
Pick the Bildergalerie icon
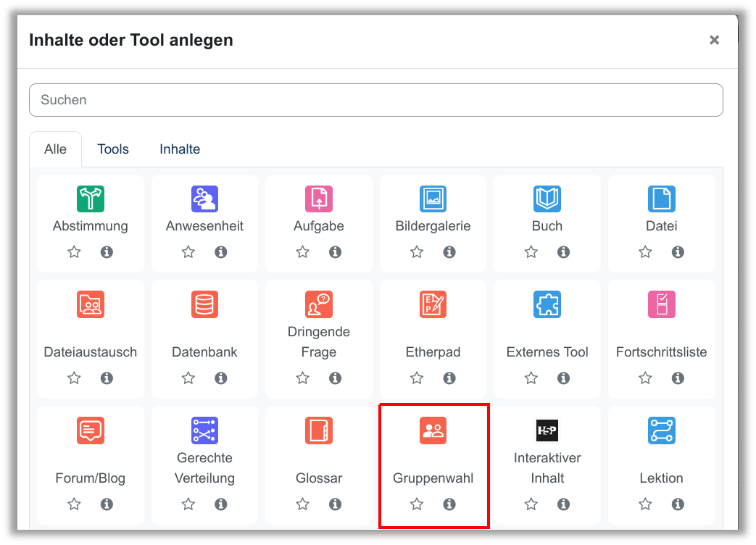(x=433, y=199)
